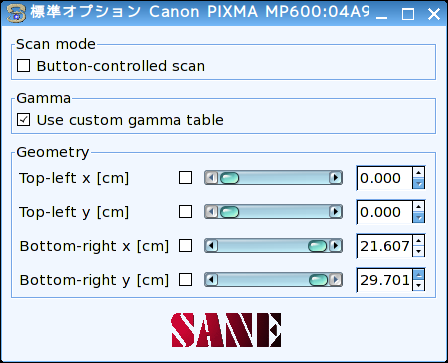
Task: Click the Bottom-right y value field 29.701
Action: [385, 280]
